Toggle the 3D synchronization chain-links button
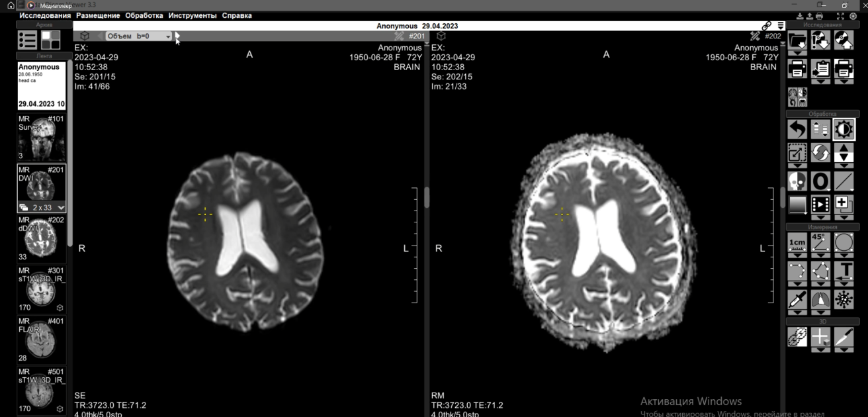The width and height of the screenshot is (868, 417). coord(797,337)
